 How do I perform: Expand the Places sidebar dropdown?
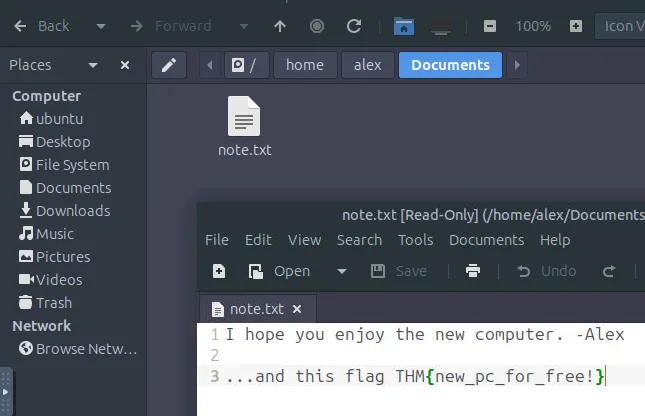[x=93, y=65]
